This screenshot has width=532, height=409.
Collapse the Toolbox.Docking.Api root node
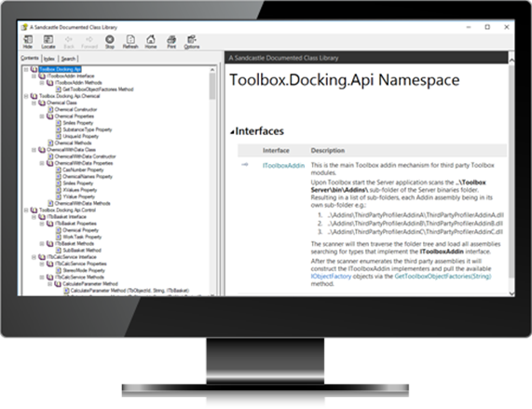tap(26, 69)
